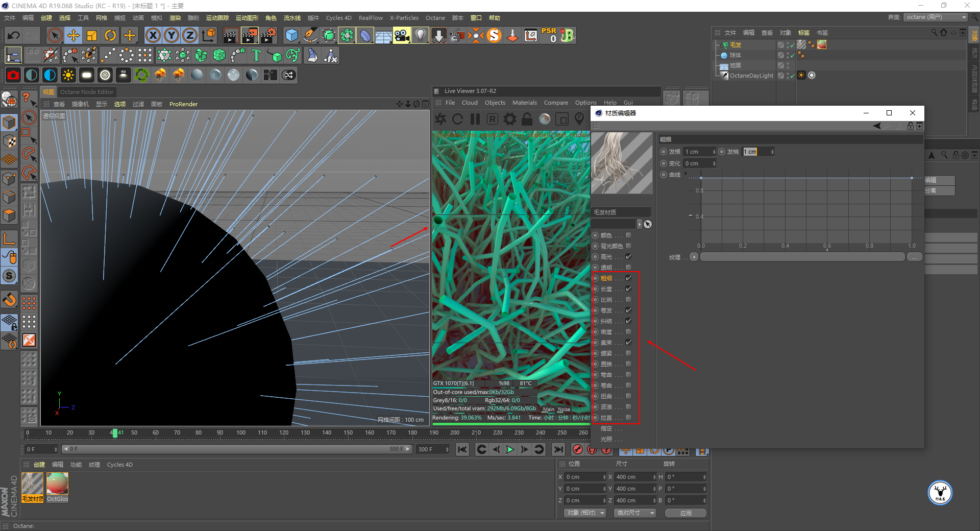Select the Move tool in top toolbar

(x=73, y=36)
